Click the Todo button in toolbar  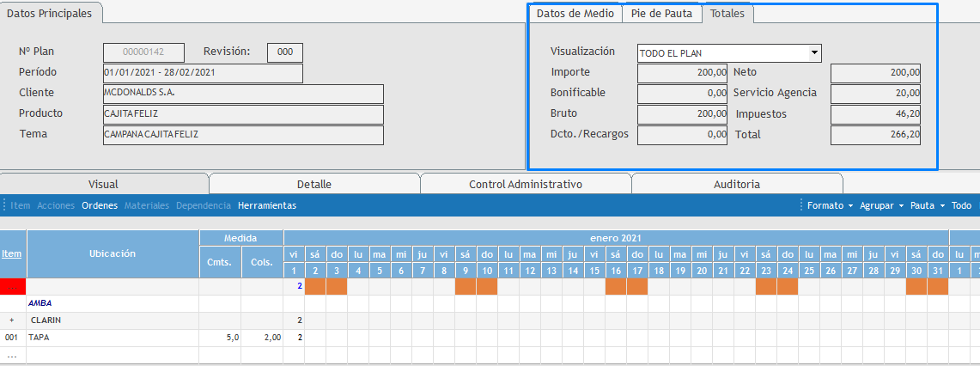point(961,206)
